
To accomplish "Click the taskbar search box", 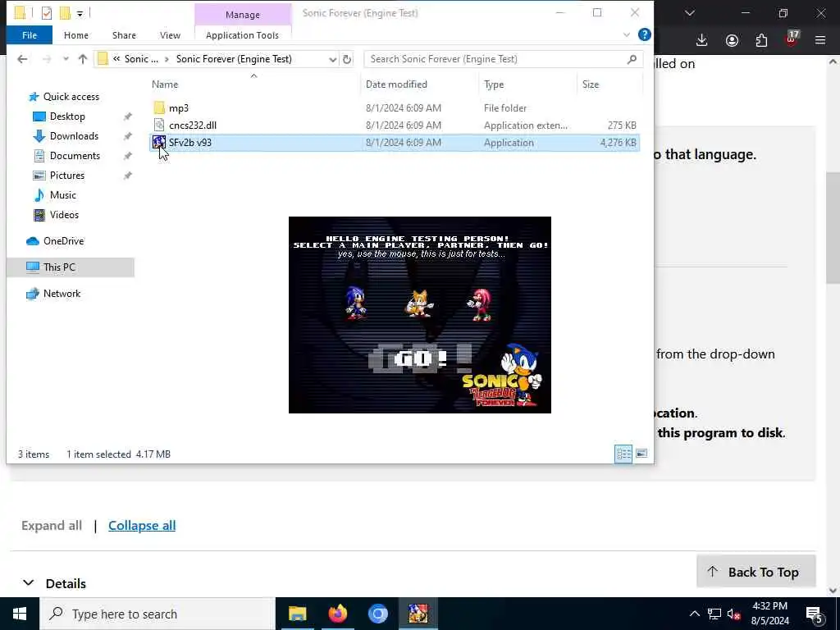I will 157,614.
